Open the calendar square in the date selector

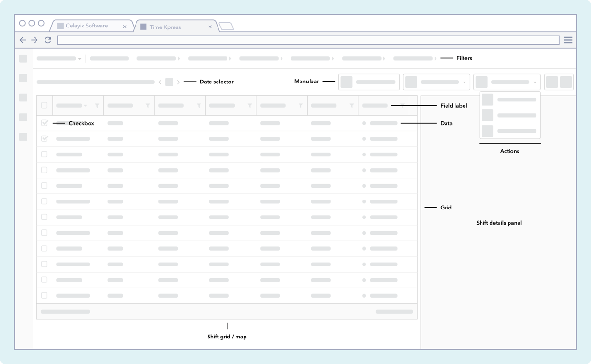coord(169,82)
